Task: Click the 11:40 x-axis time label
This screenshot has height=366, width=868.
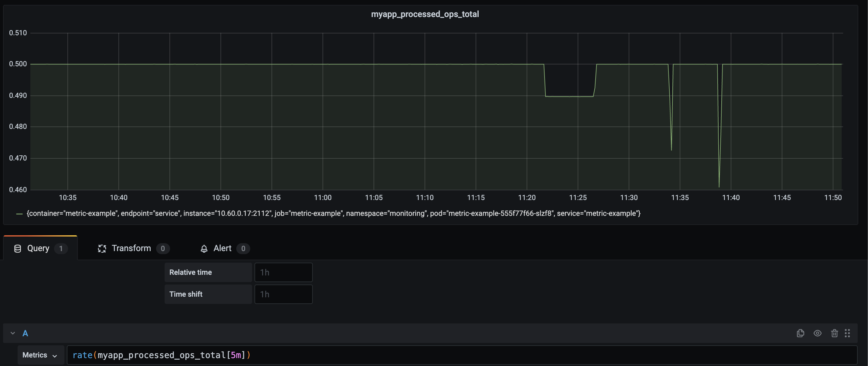Action: tap(731, 198)
